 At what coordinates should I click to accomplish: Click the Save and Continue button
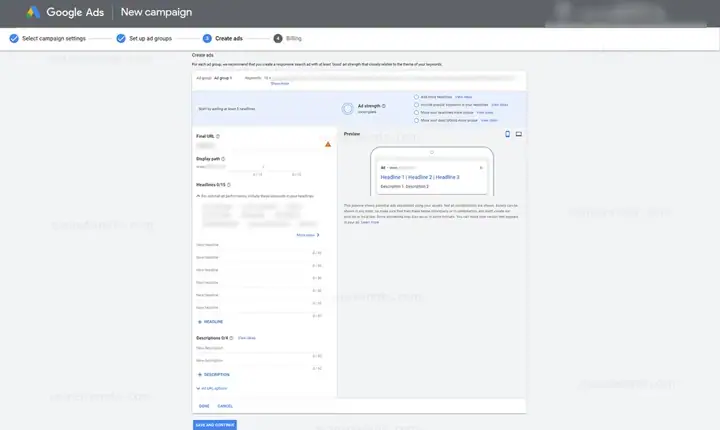[x=215, y=425]
